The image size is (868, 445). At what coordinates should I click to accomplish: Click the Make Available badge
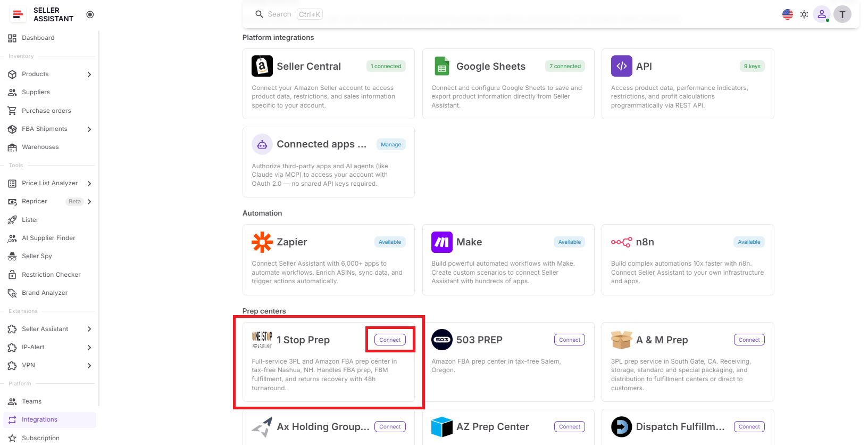[570, 242]
